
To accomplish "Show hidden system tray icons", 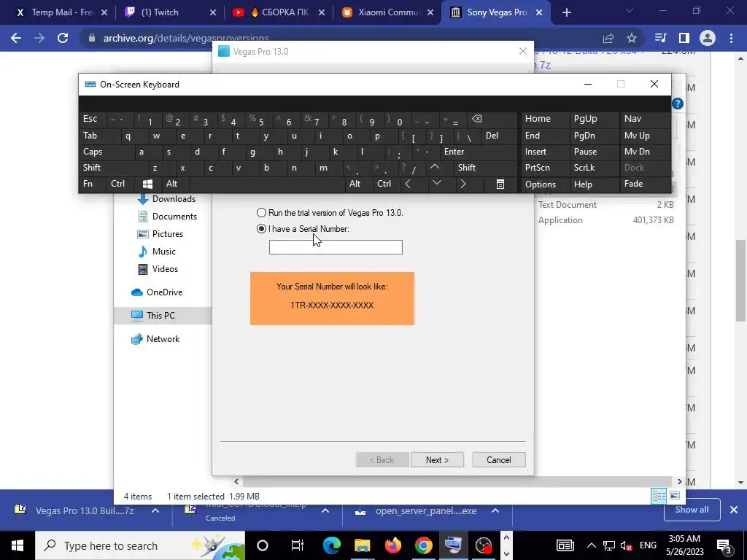I will 591,545.
